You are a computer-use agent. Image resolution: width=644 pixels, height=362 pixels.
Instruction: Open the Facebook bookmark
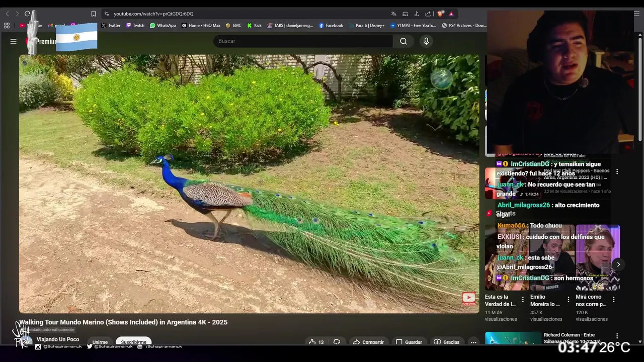pos(331,25)
